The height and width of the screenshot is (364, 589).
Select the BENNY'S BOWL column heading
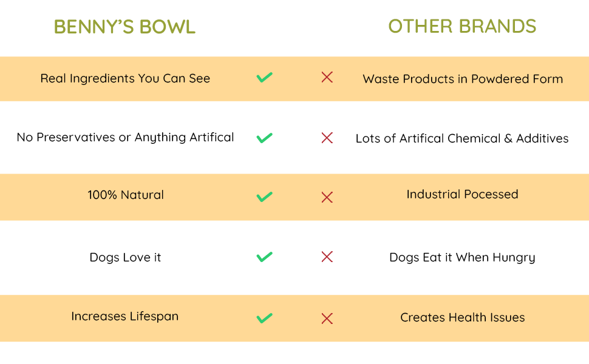[124, 27]
